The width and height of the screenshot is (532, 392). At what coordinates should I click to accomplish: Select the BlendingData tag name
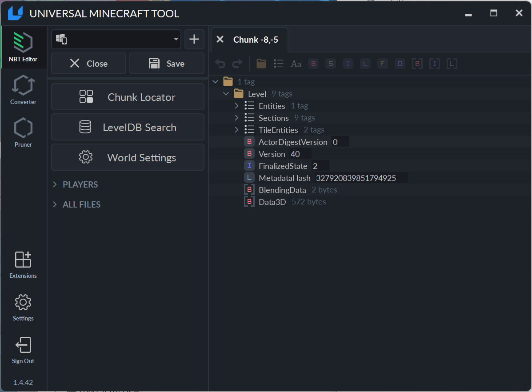282,190
